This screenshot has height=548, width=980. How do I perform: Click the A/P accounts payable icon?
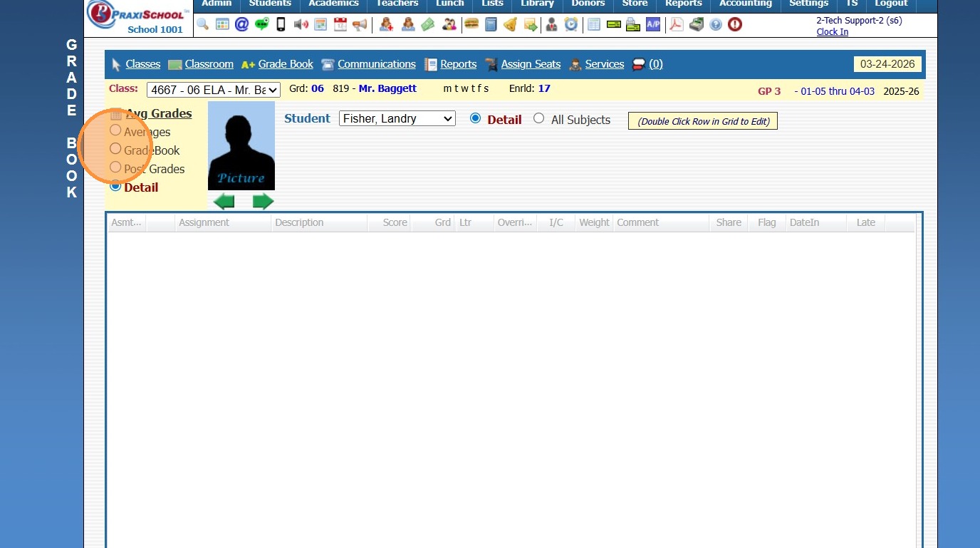pos(653,24)
